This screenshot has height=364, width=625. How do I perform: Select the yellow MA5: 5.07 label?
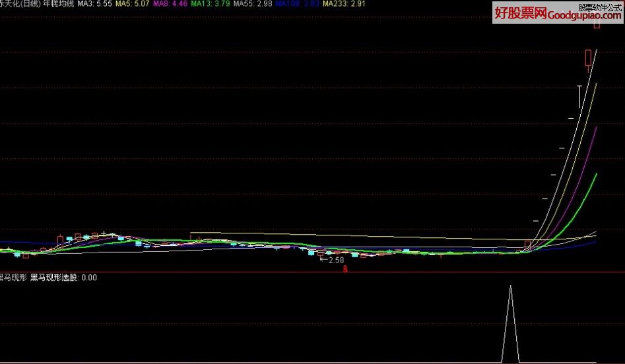coord(133,4)
